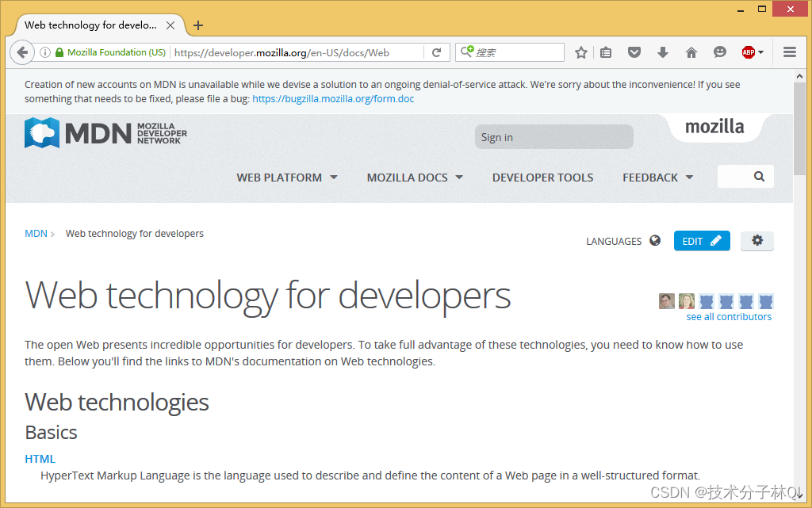Go to the home page icon
This screenshot has width=812, height=508.
(x=691, y=52)
